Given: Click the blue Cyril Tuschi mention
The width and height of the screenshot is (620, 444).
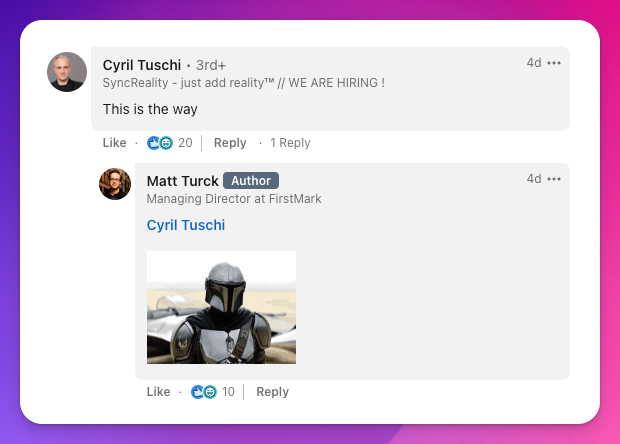Looking at the screenshot, I should (186, 225).
